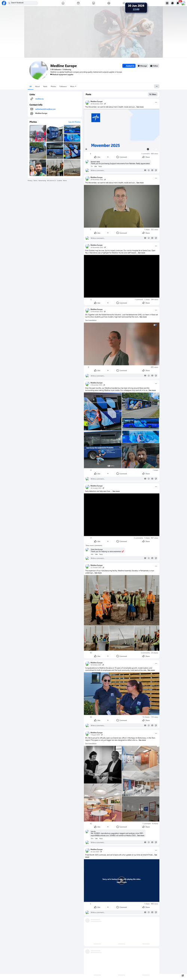Open the new message compose icon

[x=183, y=975]
